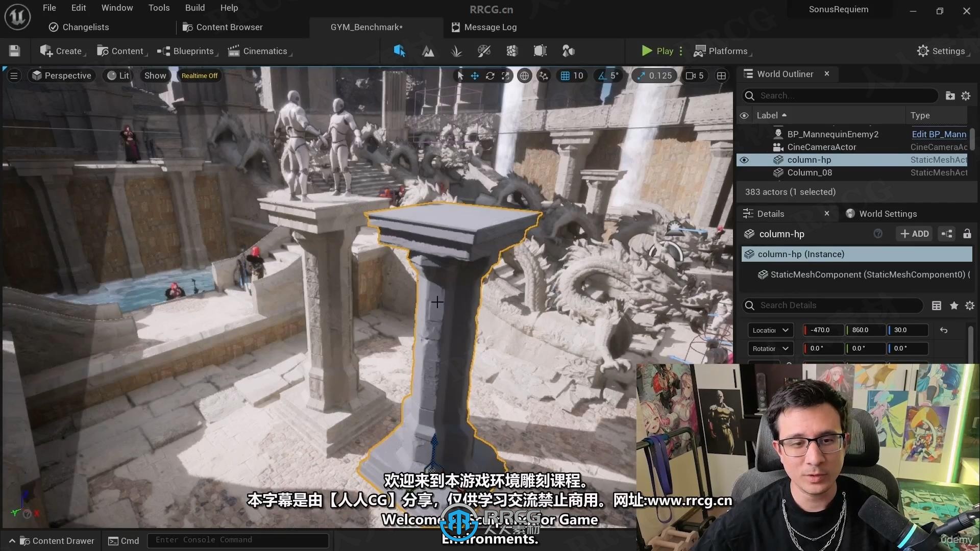This screenshot has height=551, width=980.
Task: Activate Select mode in toolbar
Action: [399, 51]
